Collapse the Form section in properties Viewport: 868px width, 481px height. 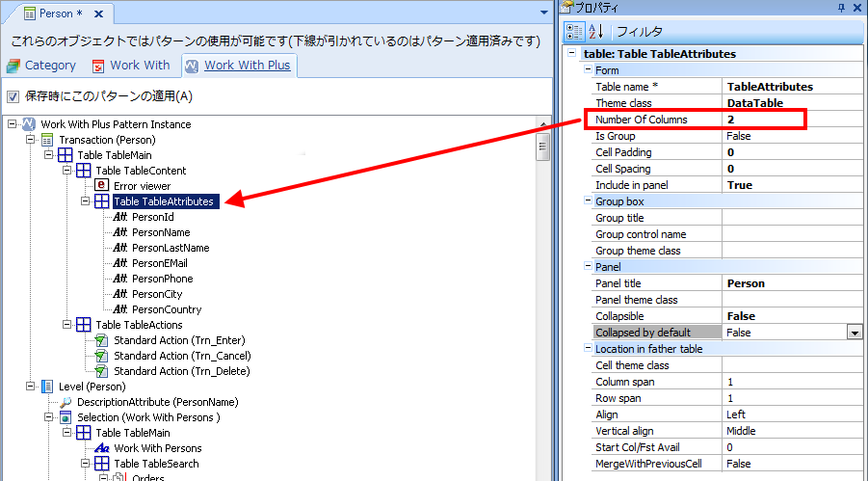click(586, 70)
